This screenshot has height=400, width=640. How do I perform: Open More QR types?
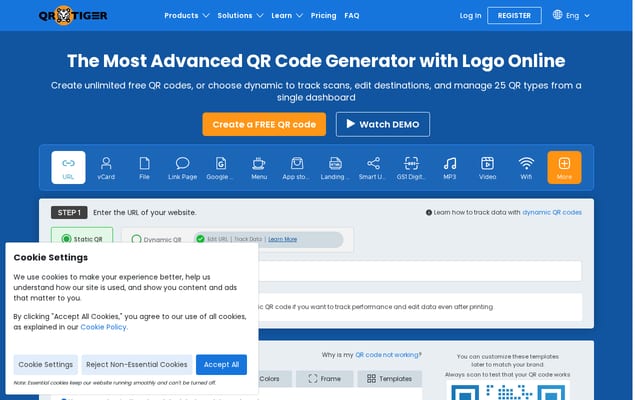pos(564,167)
